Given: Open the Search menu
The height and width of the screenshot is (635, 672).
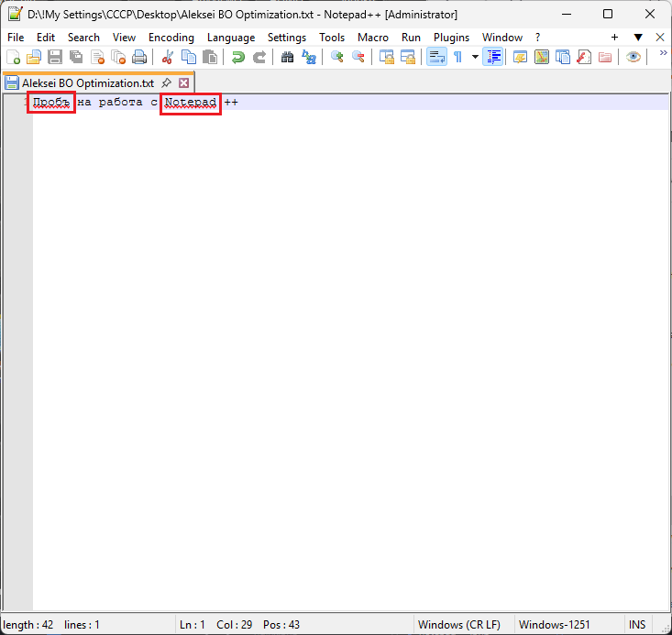Looking at the screenshot, I should 83,38.
